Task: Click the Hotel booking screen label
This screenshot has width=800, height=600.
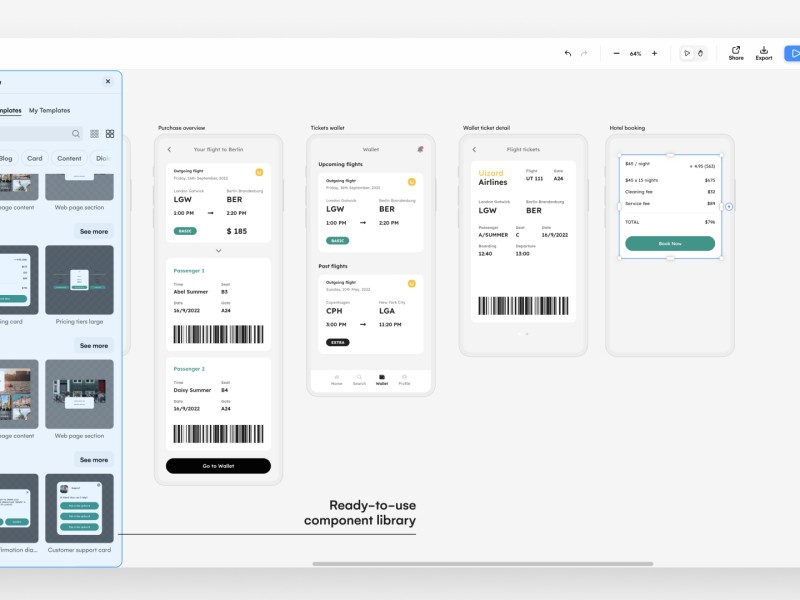Action: click(x=627, y=128)
